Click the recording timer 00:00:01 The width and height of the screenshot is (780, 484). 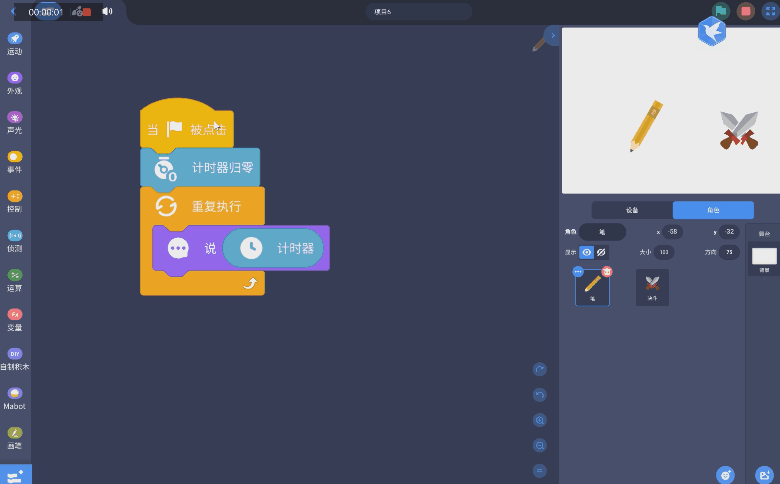45,12
